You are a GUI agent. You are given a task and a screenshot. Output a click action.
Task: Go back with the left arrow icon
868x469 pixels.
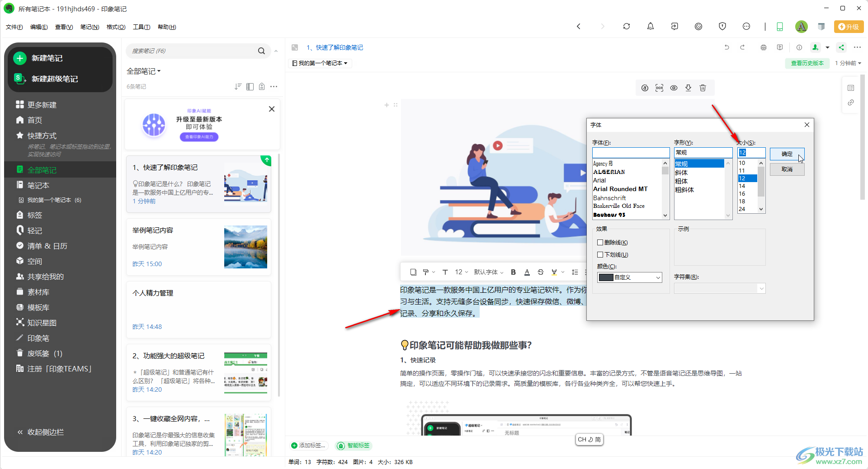coord(579,27)
